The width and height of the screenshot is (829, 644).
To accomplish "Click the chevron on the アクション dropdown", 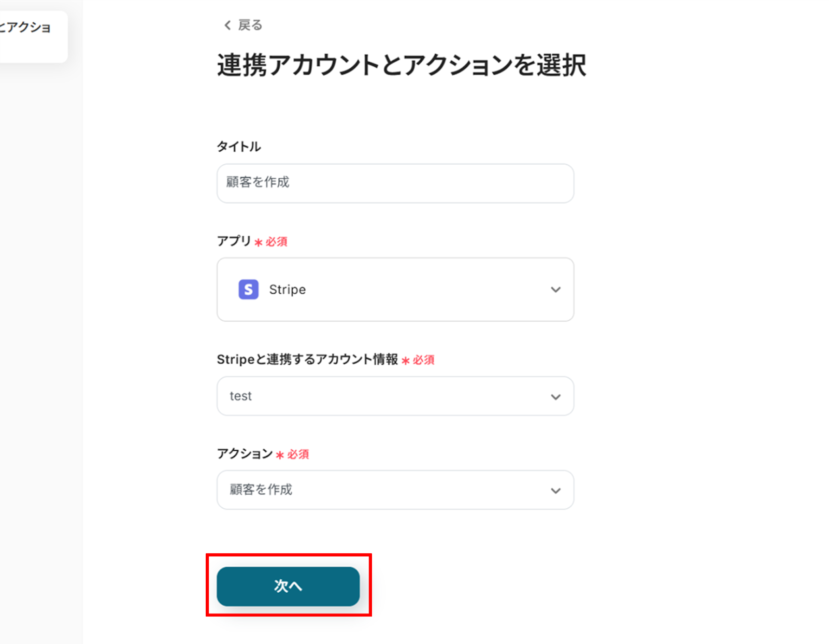I will [555, 491].
